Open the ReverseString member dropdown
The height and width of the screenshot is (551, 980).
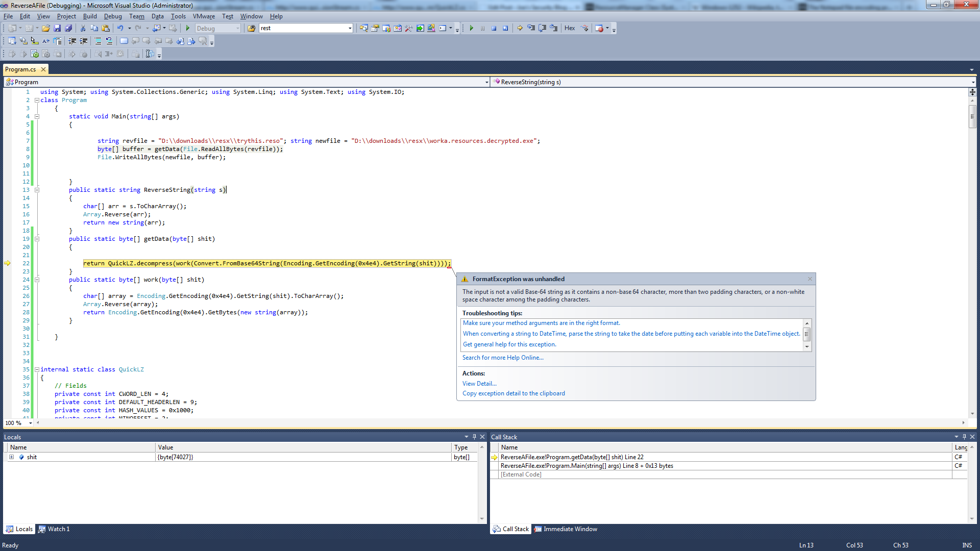[x=973, y=82]
